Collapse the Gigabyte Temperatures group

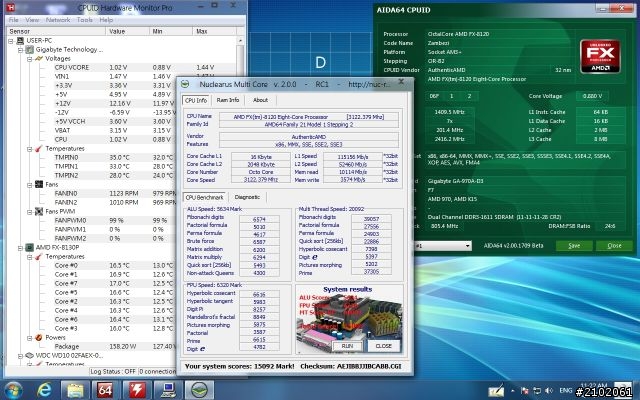29,149
